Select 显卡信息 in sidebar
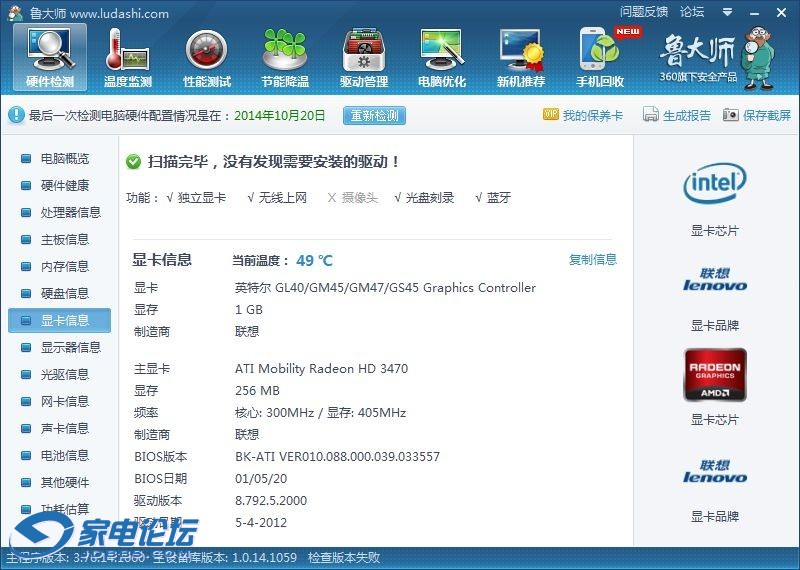 point(60,320)
